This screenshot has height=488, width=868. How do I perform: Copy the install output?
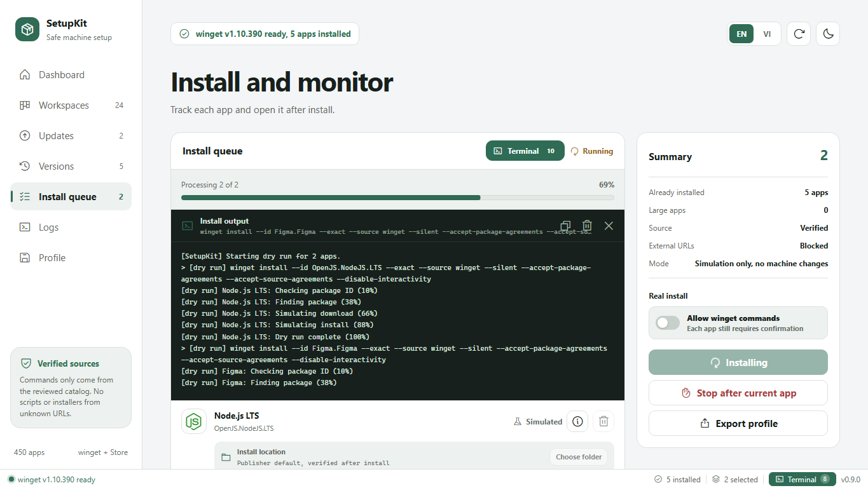566,226
